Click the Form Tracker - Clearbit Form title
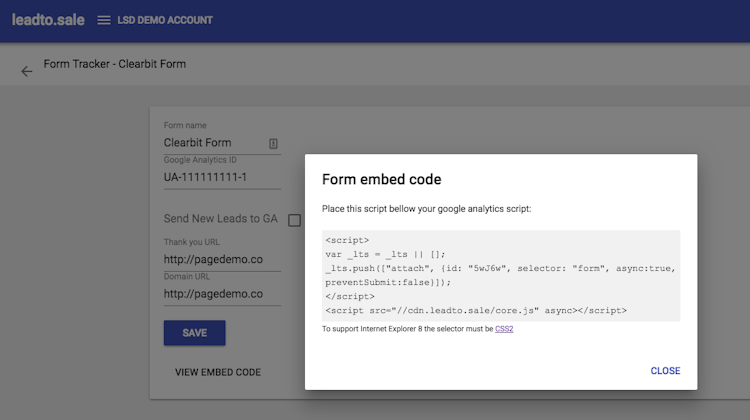 click(115, 64)
